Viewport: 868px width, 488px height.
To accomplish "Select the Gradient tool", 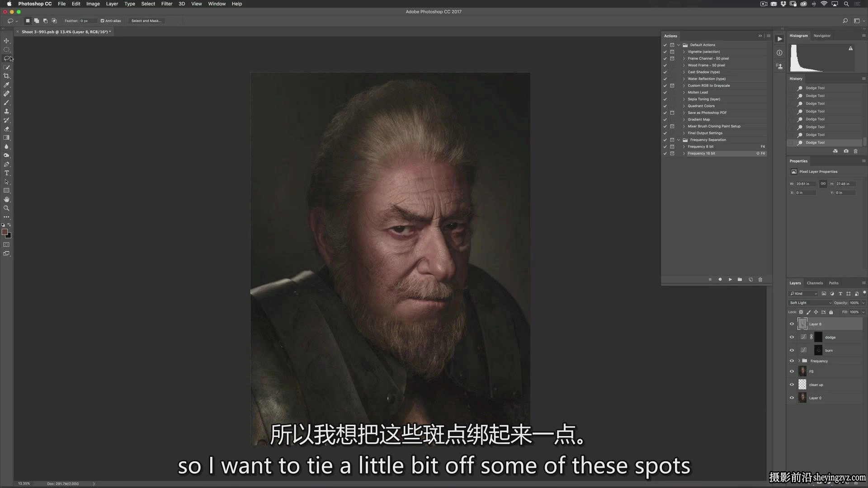I will (x=6, y=138).
